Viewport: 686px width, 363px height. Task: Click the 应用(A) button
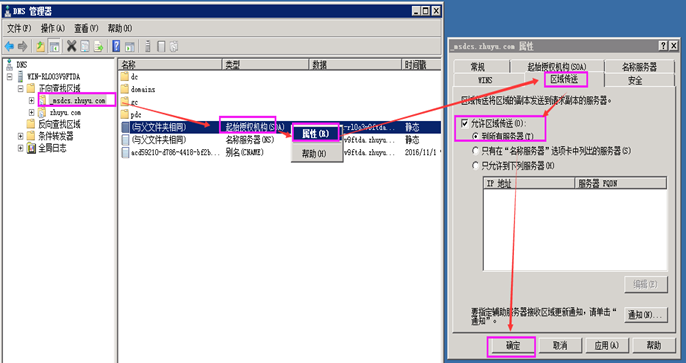pyautogui.click(x=607, y=346)
